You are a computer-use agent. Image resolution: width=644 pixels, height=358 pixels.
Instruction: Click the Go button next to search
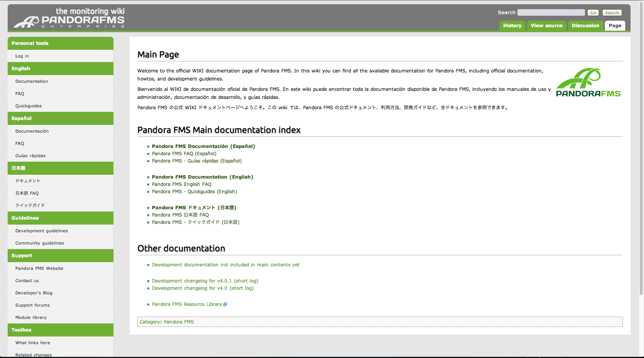pos(593,13)
